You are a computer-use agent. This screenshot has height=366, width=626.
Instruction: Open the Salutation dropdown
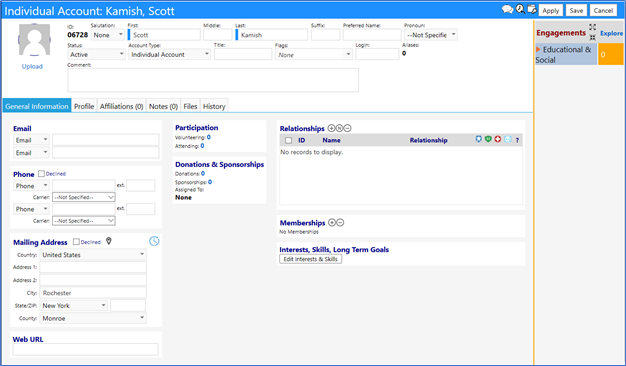point(108,35)
